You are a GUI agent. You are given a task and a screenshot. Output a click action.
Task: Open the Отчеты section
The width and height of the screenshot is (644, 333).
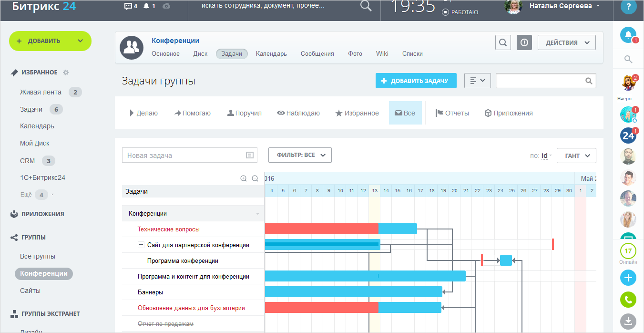click(452, 113)
